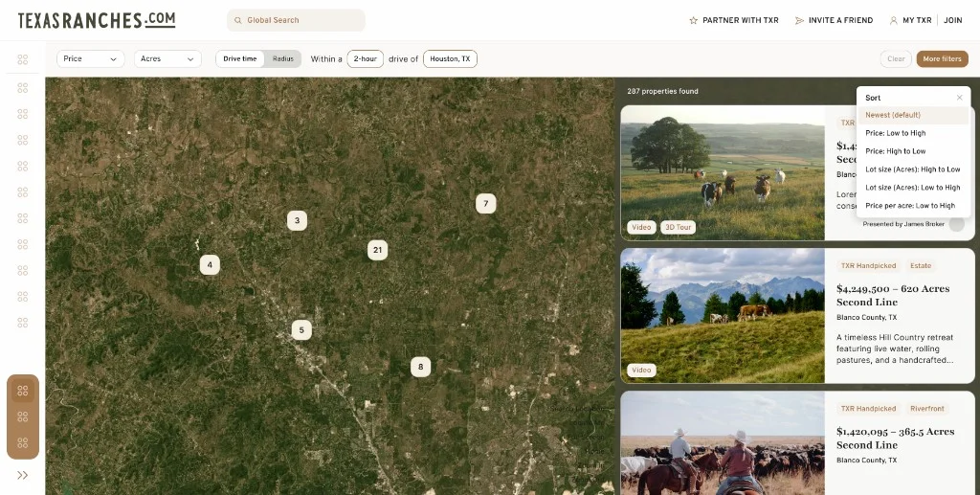Open the Invite a Friend link

point(840,20)
